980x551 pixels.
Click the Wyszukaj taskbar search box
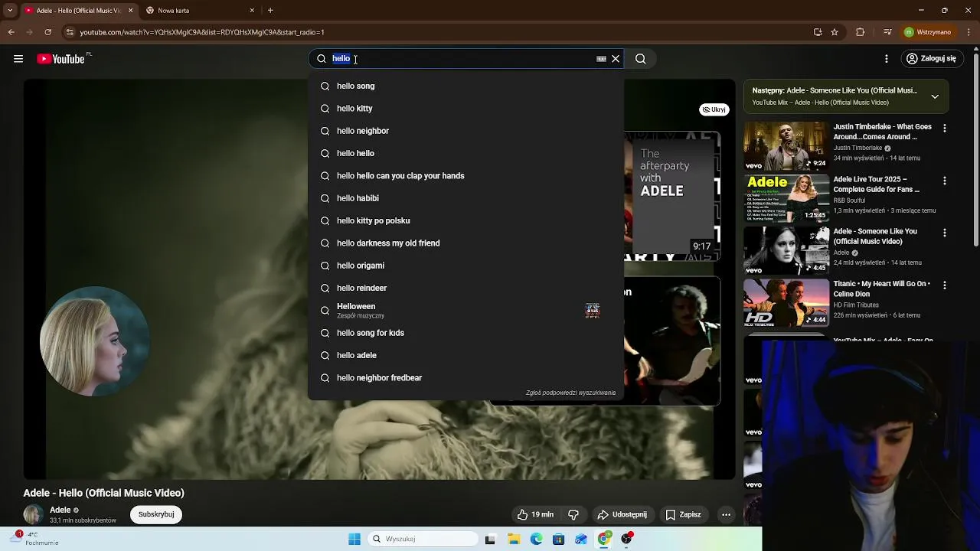pos(423,540)
